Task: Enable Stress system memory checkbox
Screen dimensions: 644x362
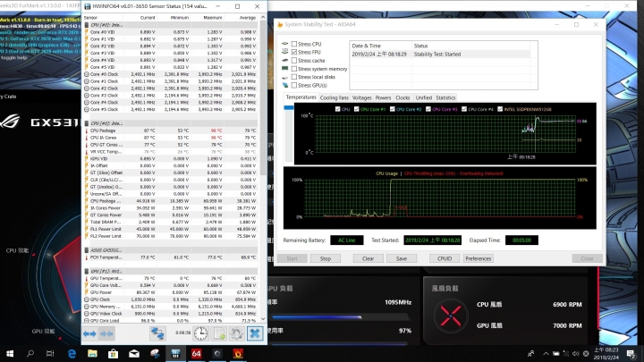Action: 294,69
